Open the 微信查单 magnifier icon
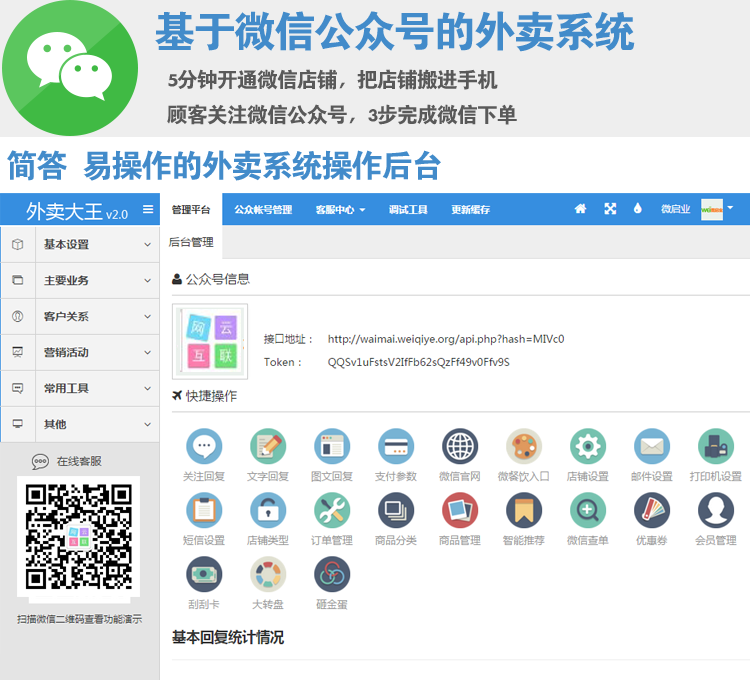Viewport: 750px width, 680px height. (x=588, y=510)
